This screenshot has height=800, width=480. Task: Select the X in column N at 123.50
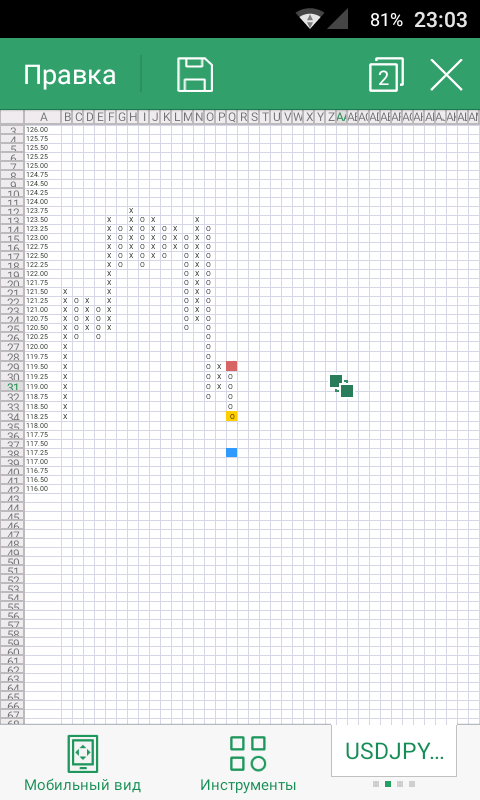pos(197,219)
